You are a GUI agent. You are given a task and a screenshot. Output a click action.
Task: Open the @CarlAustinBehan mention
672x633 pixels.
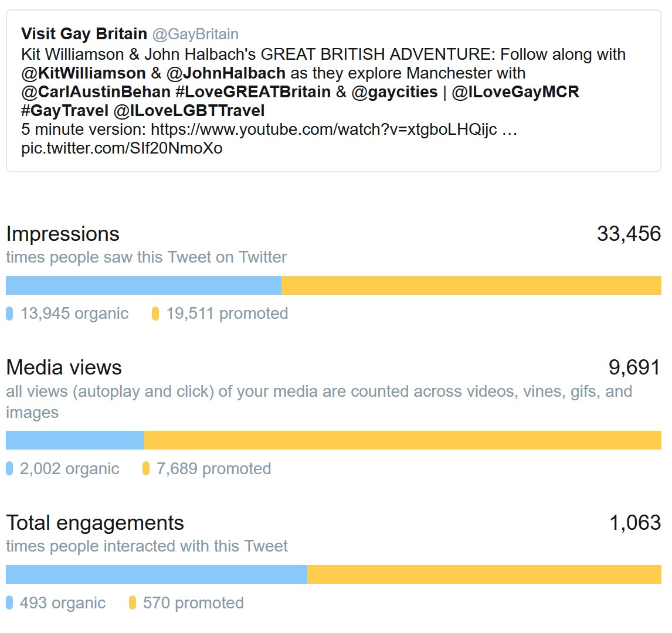pyautogui.click(x=96, y=92)
